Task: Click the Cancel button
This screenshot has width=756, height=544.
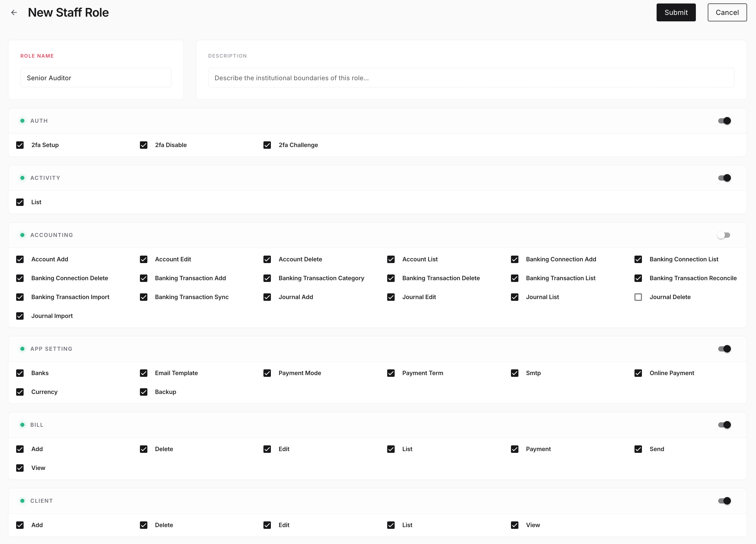Action: point(727,12)
